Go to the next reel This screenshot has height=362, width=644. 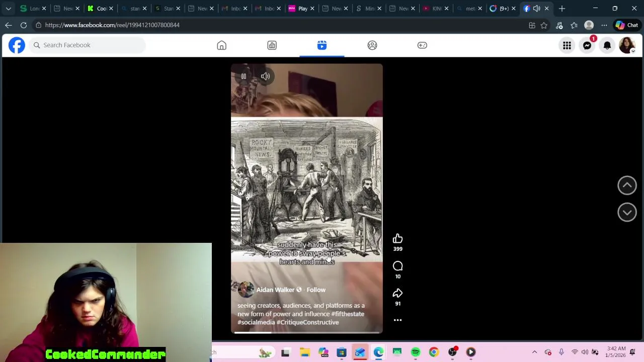coord(627,212)
